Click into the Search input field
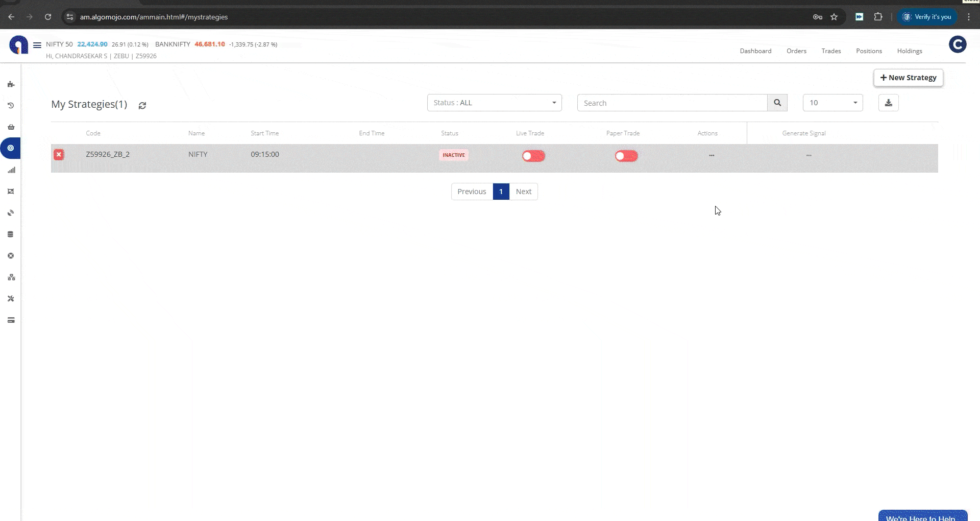The width and height of the screenshot is (980, 521). click(672, 103)
